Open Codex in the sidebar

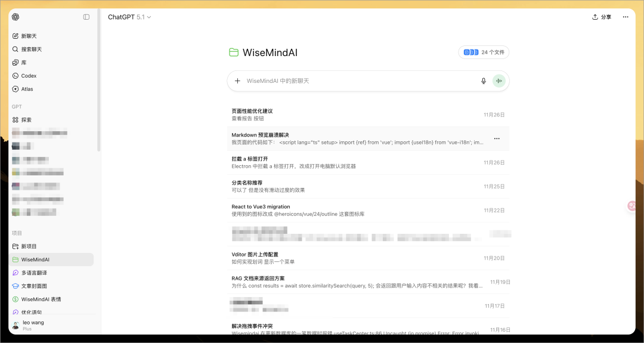click(x=52, y=76)
